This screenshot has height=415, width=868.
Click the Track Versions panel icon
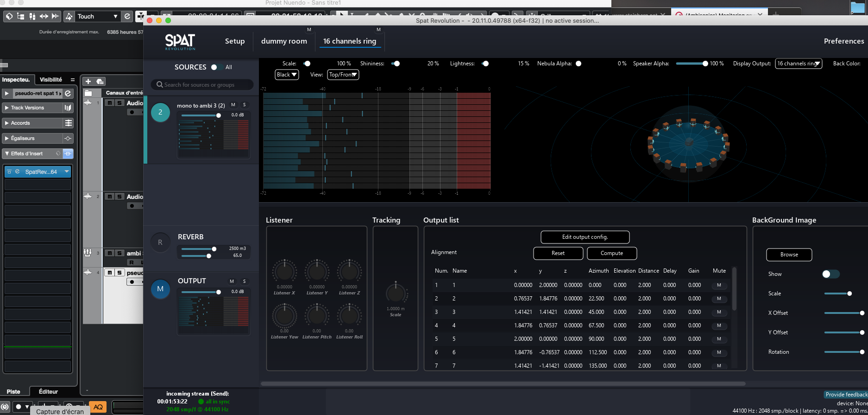pos(68,108)
